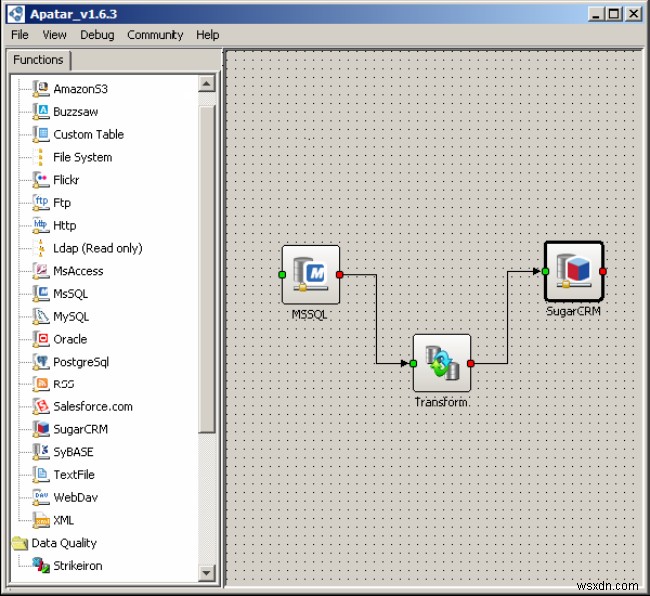
Task: Click the XML connector icon
Action: (41, 520)
